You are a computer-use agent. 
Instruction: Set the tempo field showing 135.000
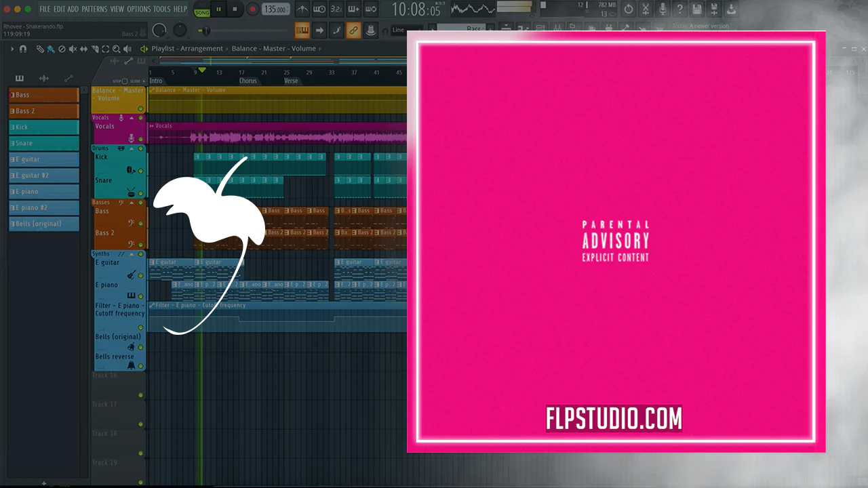point(276,9)
